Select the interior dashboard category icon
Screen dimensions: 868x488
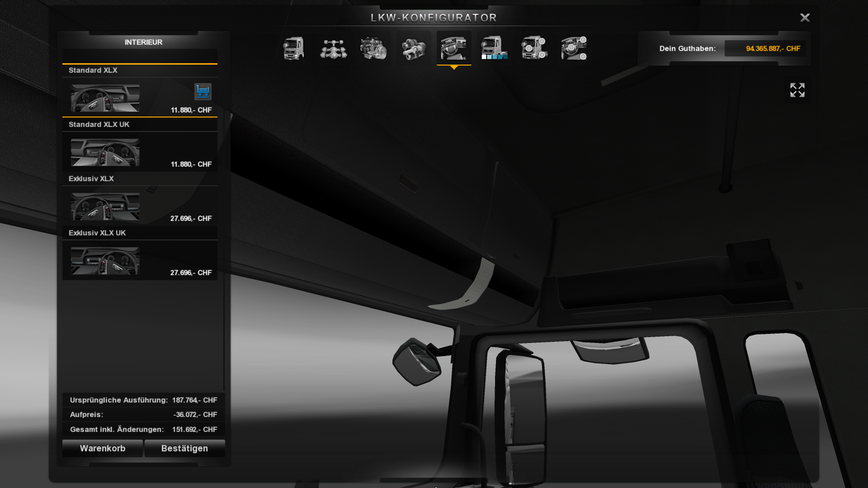coord(454,48)
